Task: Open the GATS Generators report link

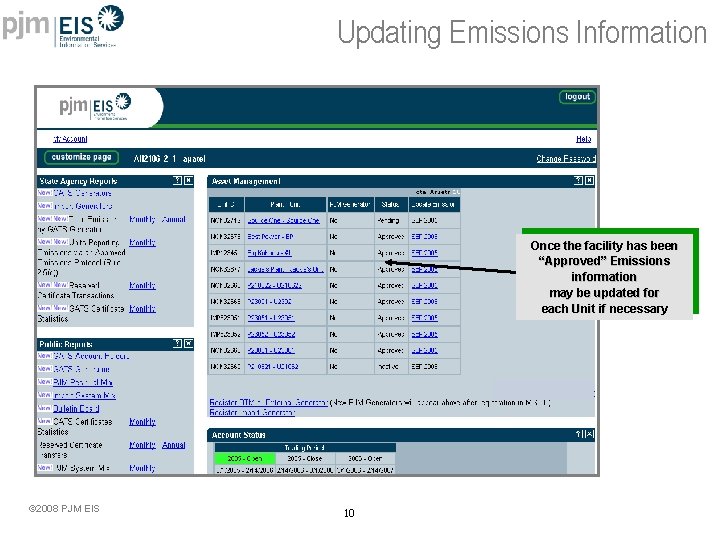Action: point(83,193)
